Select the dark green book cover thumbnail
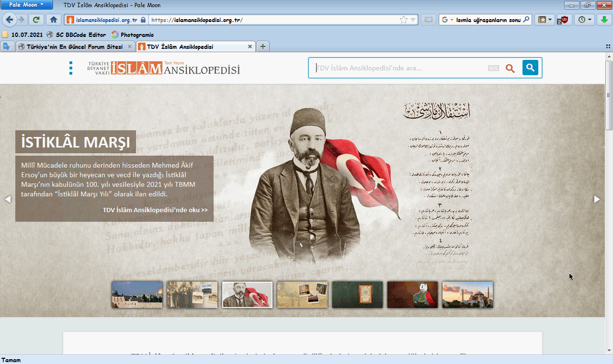Image resolution: width=613 pixels, height=364 pixels. click(358, 295)
